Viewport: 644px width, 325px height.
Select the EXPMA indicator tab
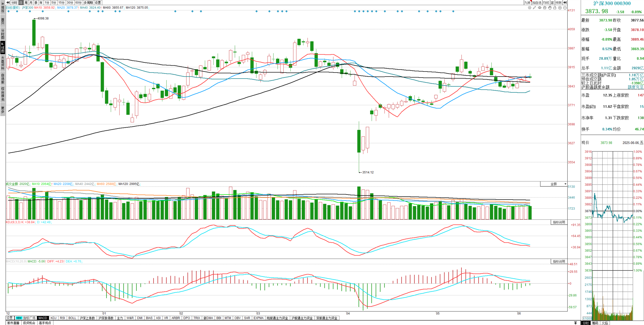(x=258, y=318)
